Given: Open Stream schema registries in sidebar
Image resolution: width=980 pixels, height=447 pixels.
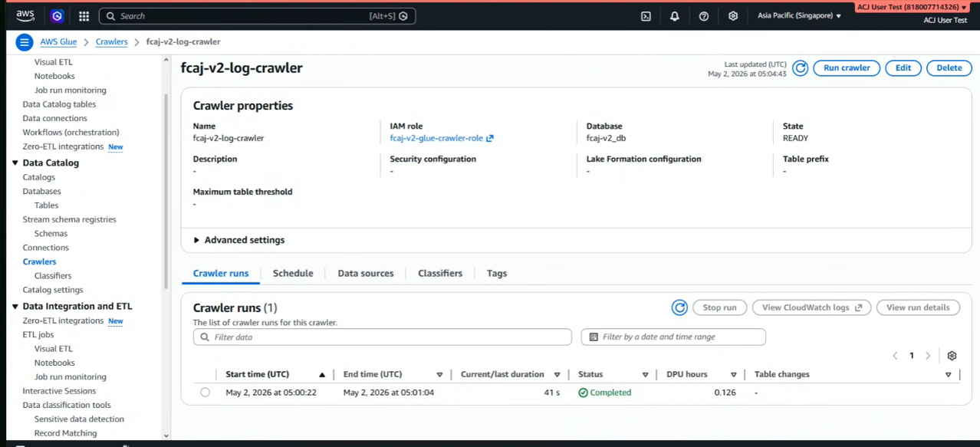Looking at the screenshot, I should tap(69, 219).
